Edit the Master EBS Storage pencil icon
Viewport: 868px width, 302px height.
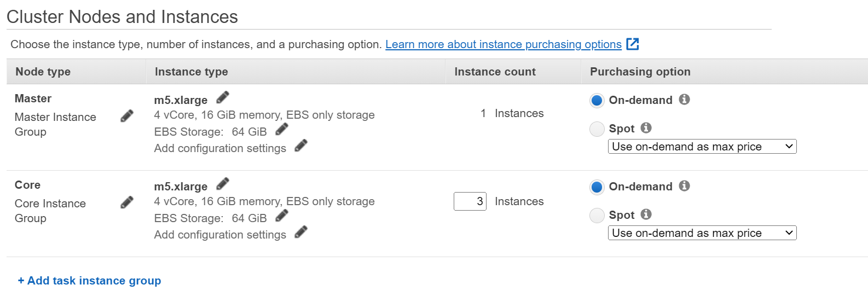282,129
